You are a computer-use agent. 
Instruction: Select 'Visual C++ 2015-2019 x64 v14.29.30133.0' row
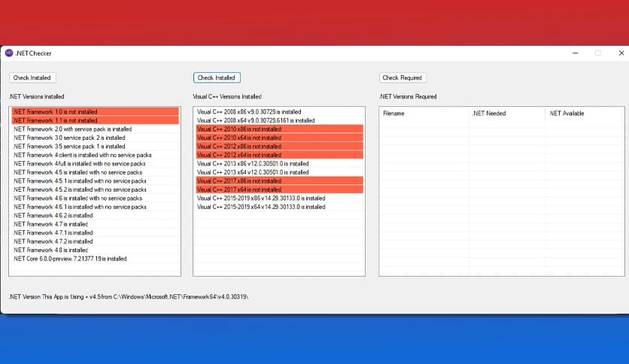tap(280, 207)
